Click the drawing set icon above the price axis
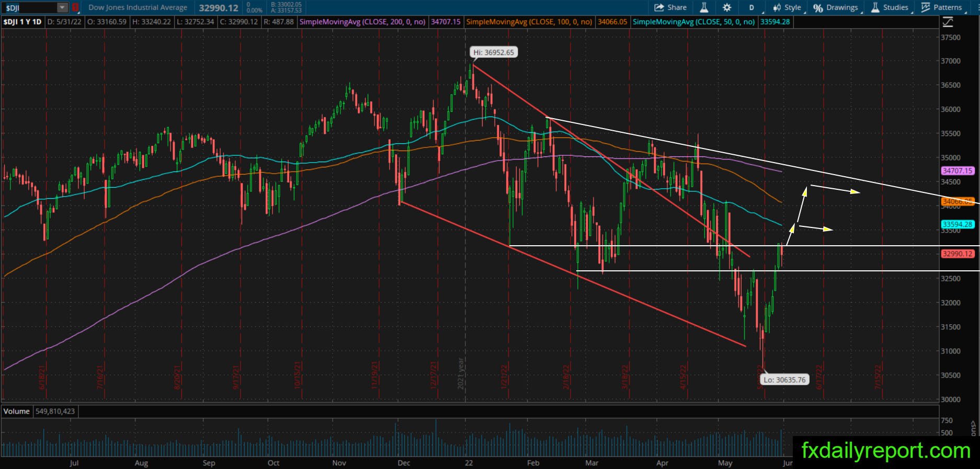Image resolution: width=980 pixels, height=469 pixels. [948, 22]
